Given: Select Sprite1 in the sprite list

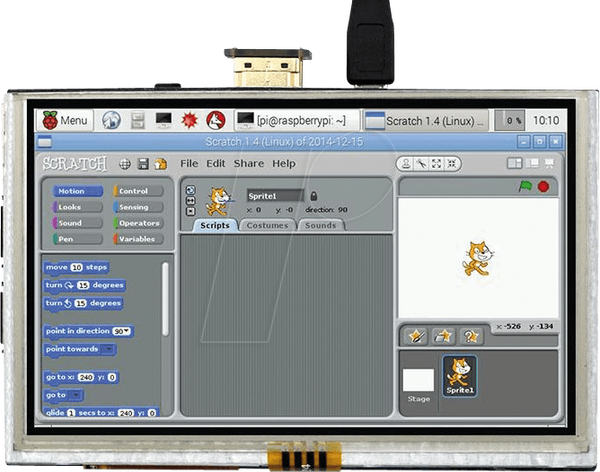Looking at the screenshot, I should click(460, 376).
